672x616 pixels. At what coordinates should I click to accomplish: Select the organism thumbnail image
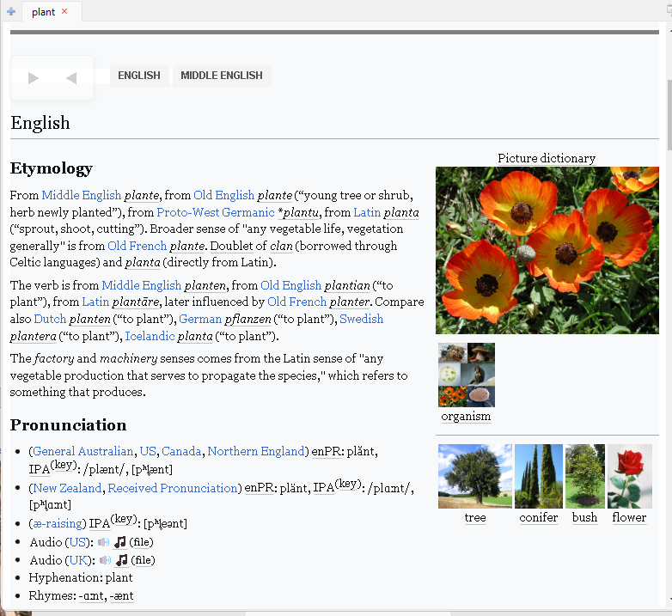coord(466,375)
